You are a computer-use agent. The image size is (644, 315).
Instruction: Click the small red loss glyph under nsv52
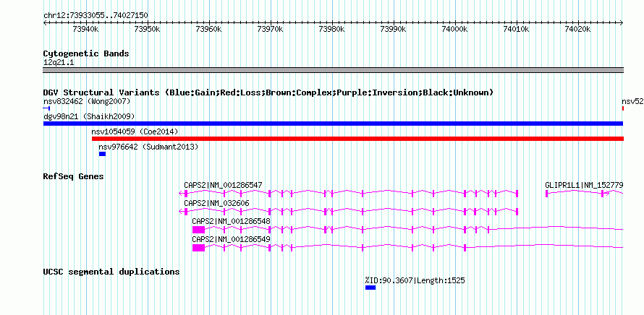[623, 108]
